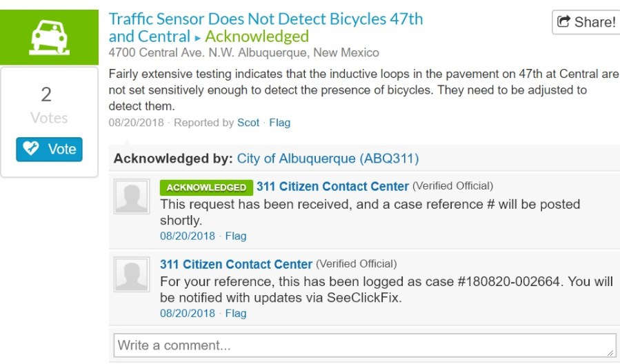Click the small arrow before the Acknowledged status
This screenshot has height=364, width=620.
coord(198,38)
